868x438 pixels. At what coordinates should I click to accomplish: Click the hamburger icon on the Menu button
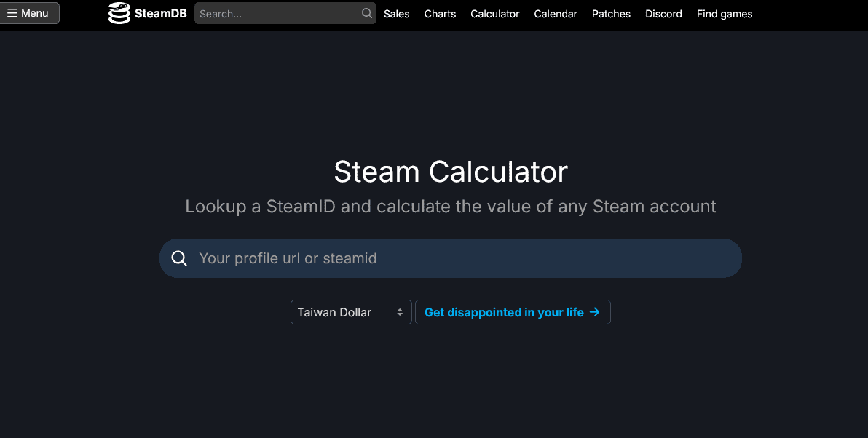tap(12, 12)
